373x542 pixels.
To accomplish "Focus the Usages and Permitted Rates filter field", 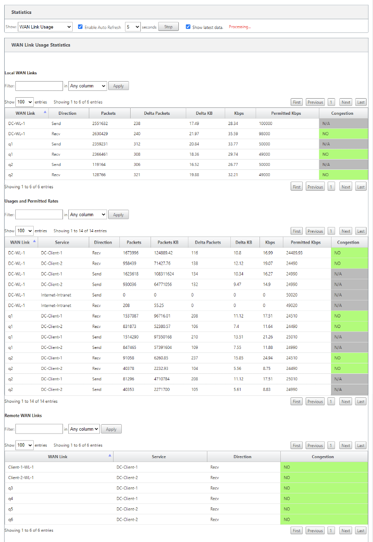I will point(39,214).
